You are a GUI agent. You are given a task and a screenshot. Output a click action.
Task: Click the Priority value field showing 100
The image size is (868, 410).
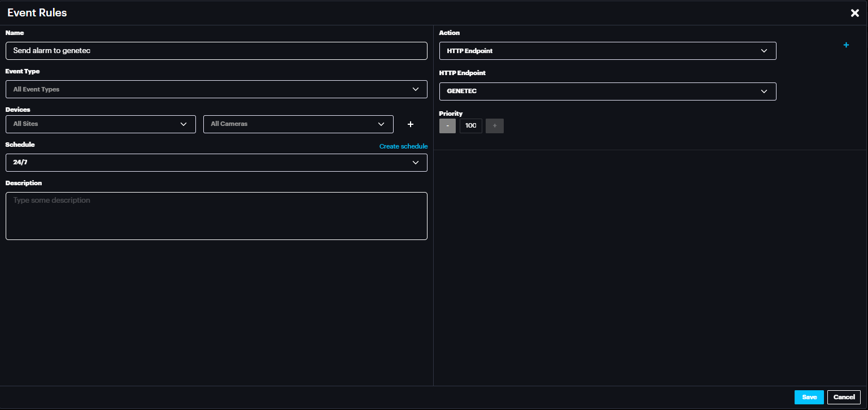click(x=470, y=126)
